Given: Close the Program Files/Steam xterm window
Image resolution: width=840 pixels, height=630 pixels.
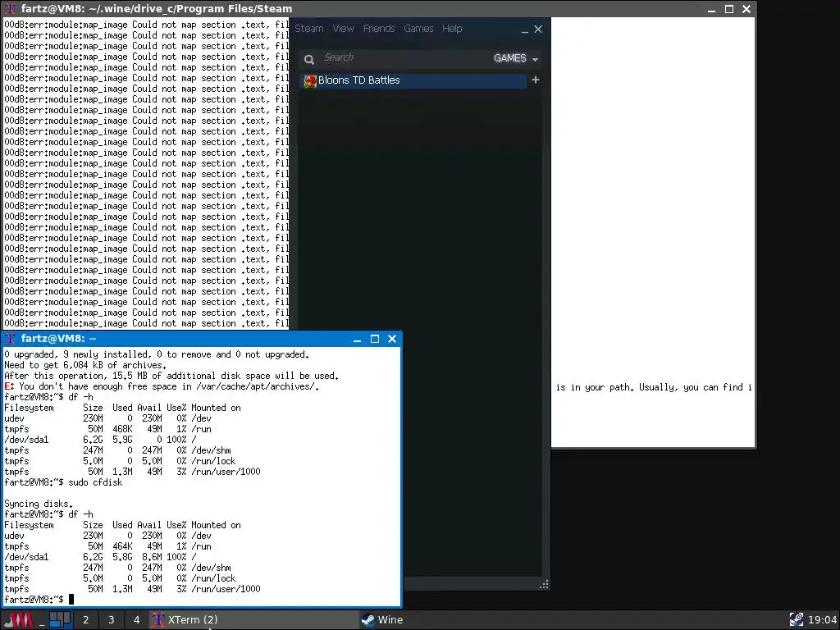Looking at the screenshot, I should click(x=746, y=8).
